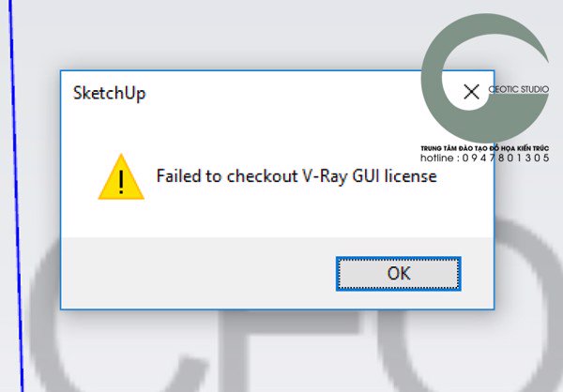The width and height of the screenshot is (563, 392).
Task: Click the word GUI in the message
Action: click(366, 176)
